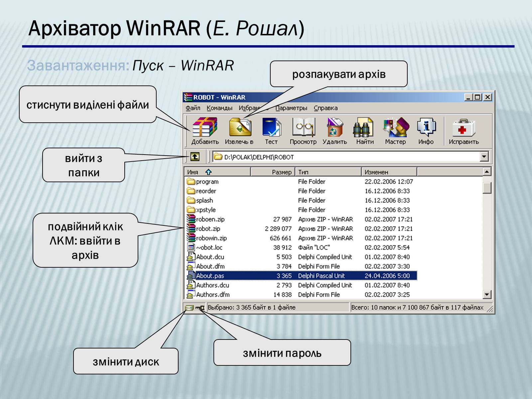This screenshot has width=532, height=399.
Task: Open the Команды menu
Action: [219, 108]
